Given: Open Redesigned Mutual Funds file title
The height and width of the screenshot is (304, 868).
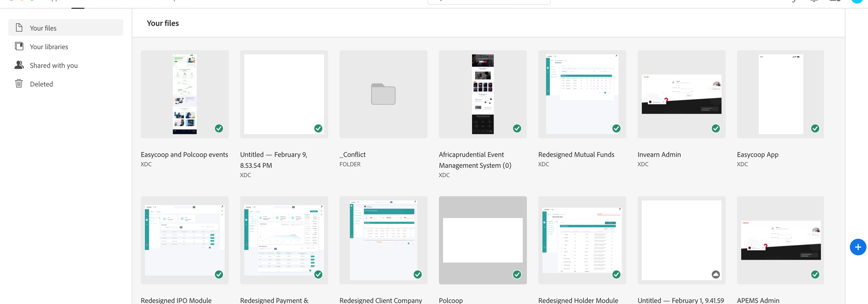Looking at the screenshot, I should pos(576,154).
